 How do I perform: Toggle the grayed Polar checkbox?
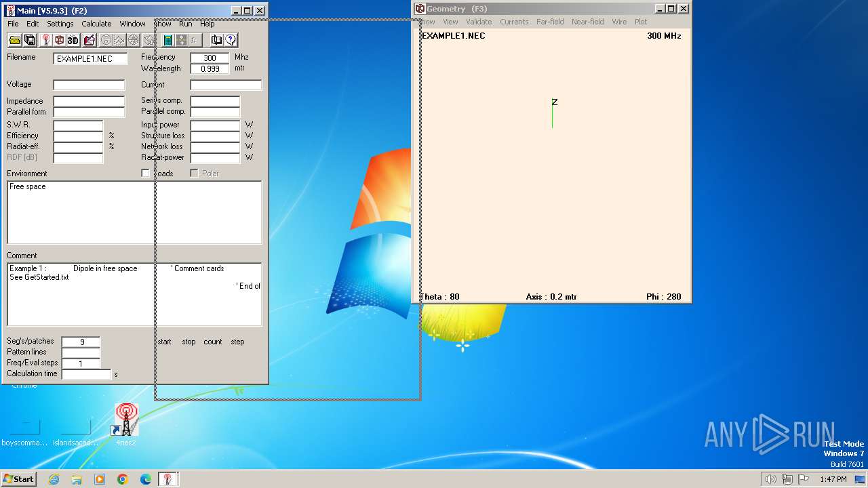[x=194, y=174]
